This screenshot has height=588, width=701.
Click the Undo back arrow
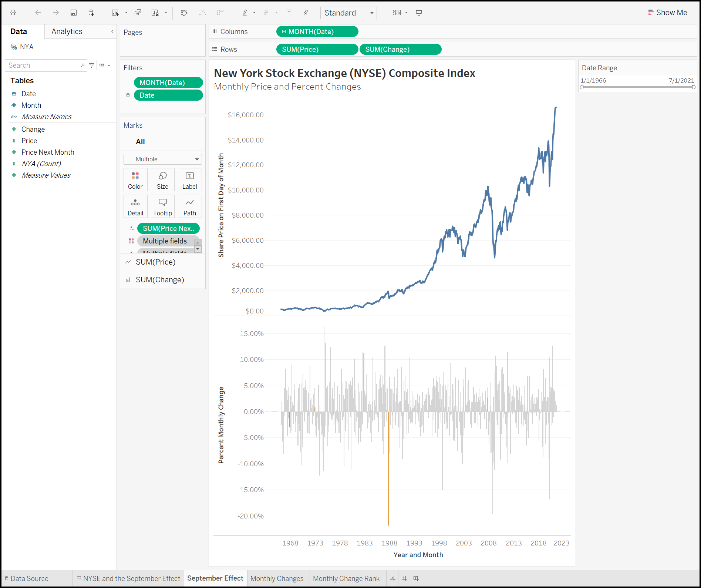[38, 13]
